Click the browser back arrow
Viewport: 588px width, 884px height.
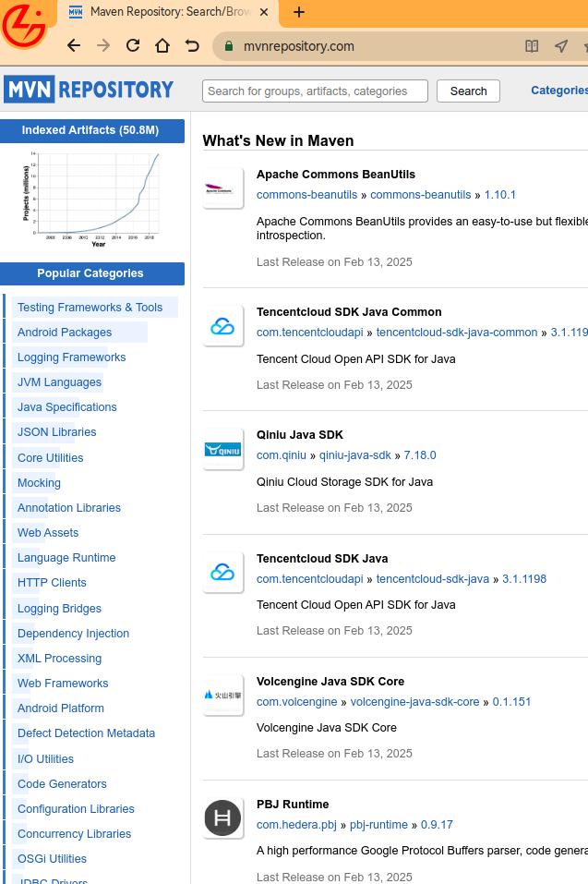point(74,45)
